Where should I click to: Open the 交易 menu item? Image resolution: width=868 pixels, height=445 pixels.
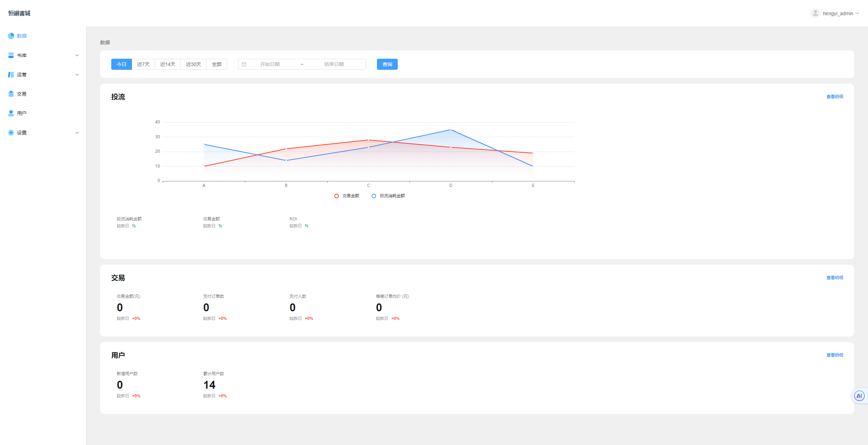[43, 94]
